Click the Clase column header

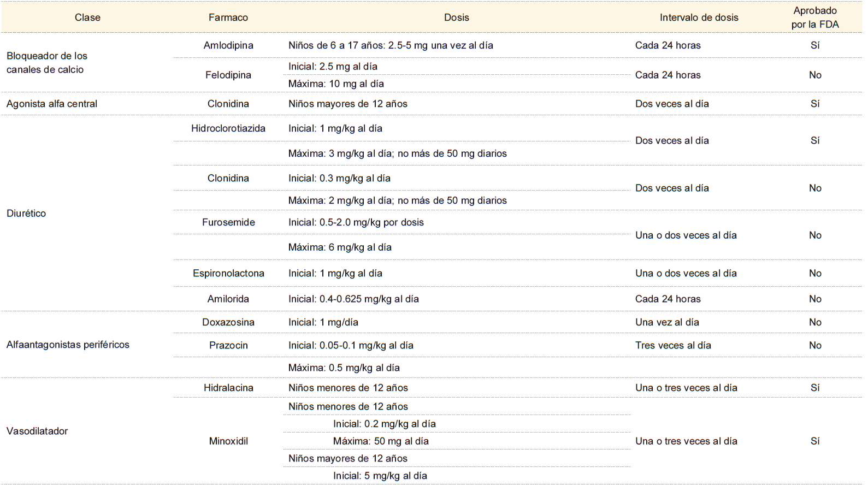click(87, 17)
